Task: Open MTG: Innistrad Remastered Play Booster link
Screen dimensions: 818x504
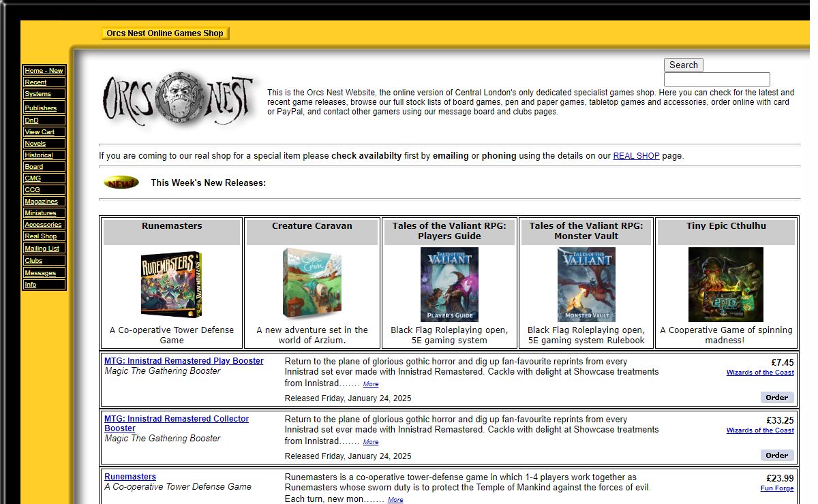Action: (183, 361)
